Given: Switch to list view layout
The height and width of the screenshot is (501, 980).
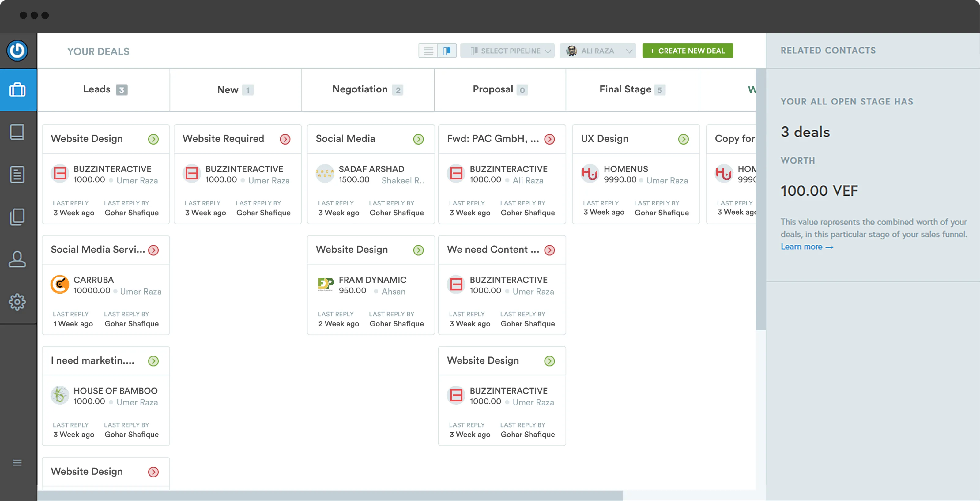Looking at the screenshot, I should coord(428,51).
